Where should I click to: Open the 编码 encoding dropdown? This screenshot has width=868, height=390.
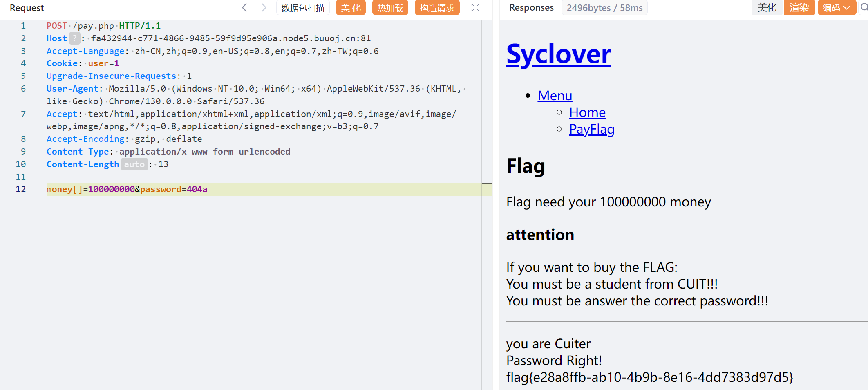(x=836, y=8)
